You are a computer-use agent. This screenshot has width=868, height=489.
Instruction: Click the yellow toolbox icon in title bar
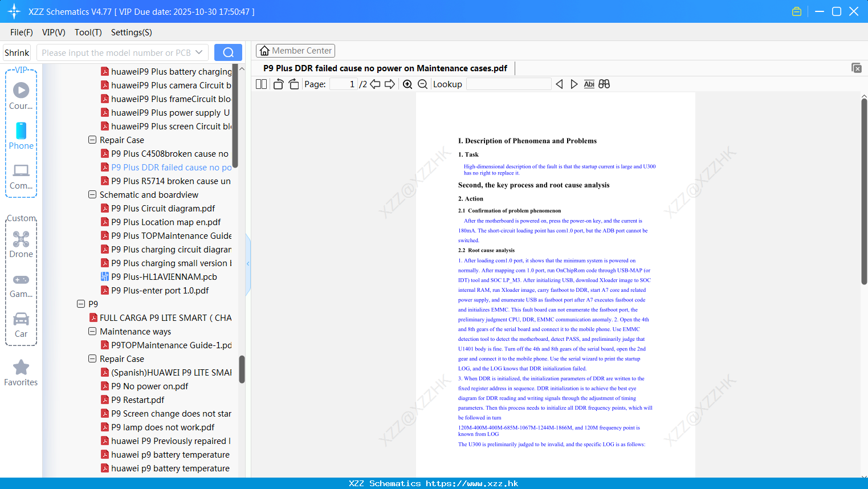click(x=797, y=11)
